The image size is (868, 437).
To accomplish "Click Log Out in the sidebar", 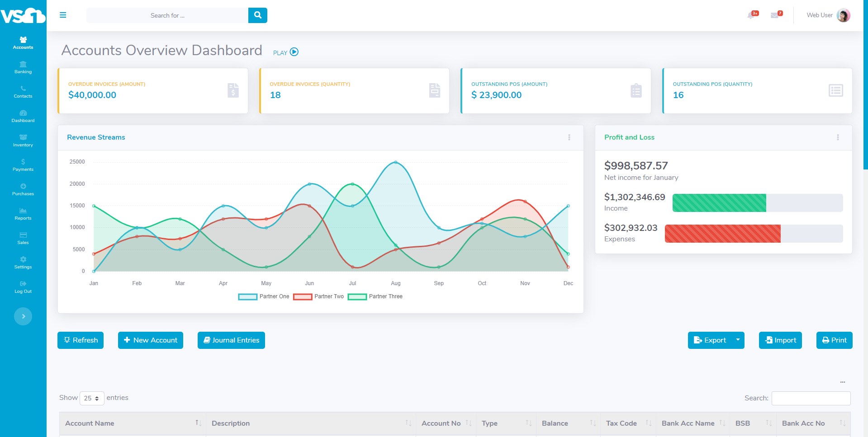I will 23,287.
